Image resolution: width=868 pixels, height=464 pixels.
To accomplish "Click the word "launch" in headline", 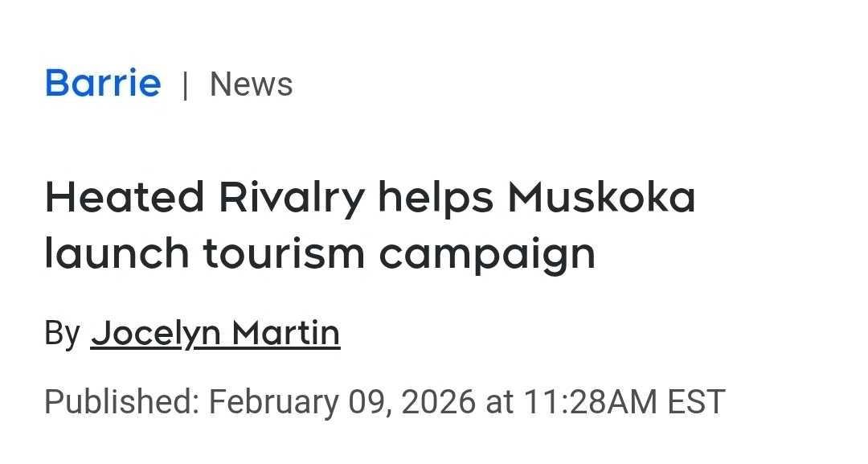I will pos(115,253).
